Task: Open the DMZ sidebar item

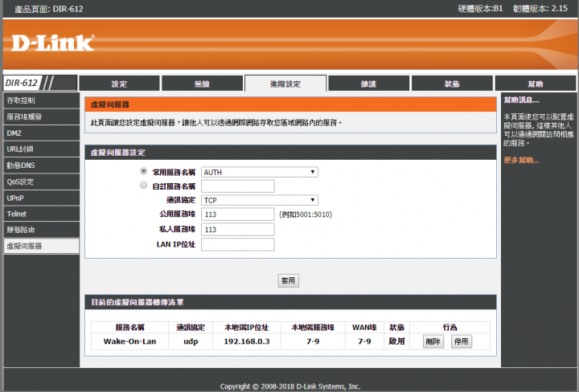Action: point(41,133)
